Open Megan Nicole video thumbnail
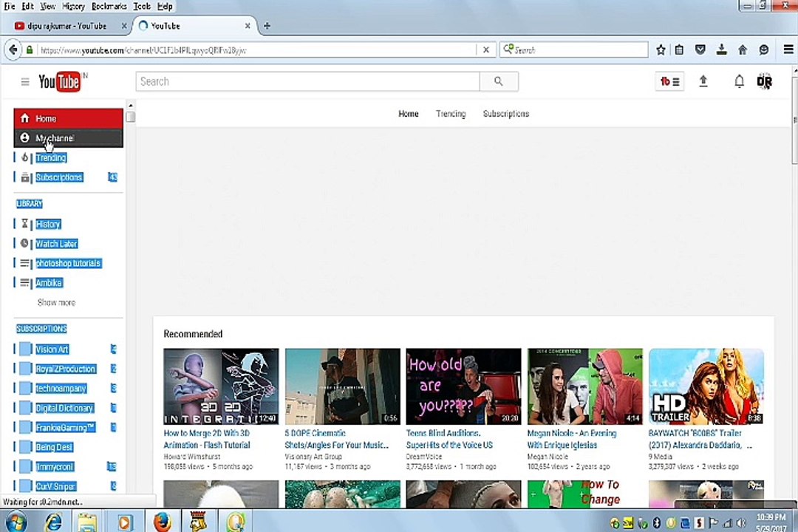Viewport: 798px width, 532px height. (585, 386)
